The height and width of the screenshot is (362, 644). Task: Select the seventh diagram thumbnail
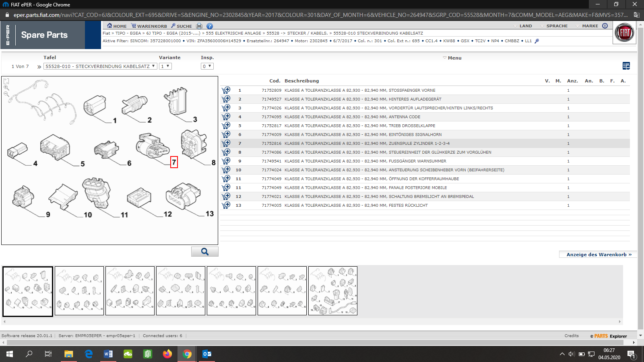tap(332, 291)
